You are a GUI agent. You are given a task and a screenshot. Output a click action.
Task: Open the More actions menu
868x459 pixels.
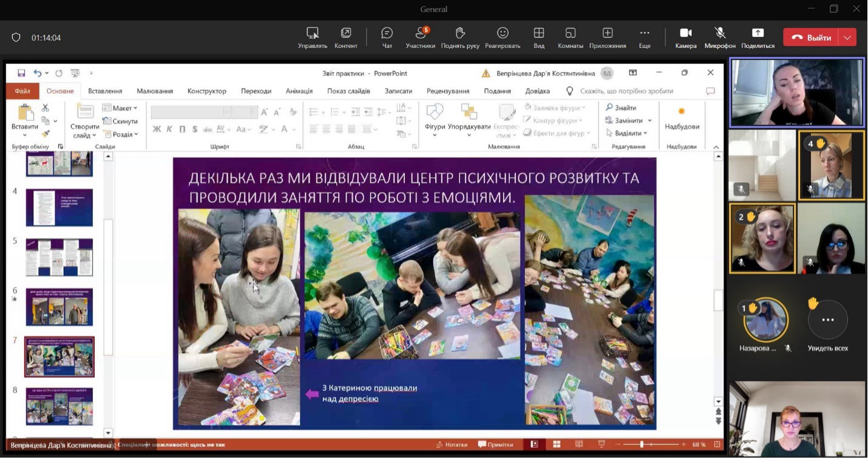click(x=645, y=37)
